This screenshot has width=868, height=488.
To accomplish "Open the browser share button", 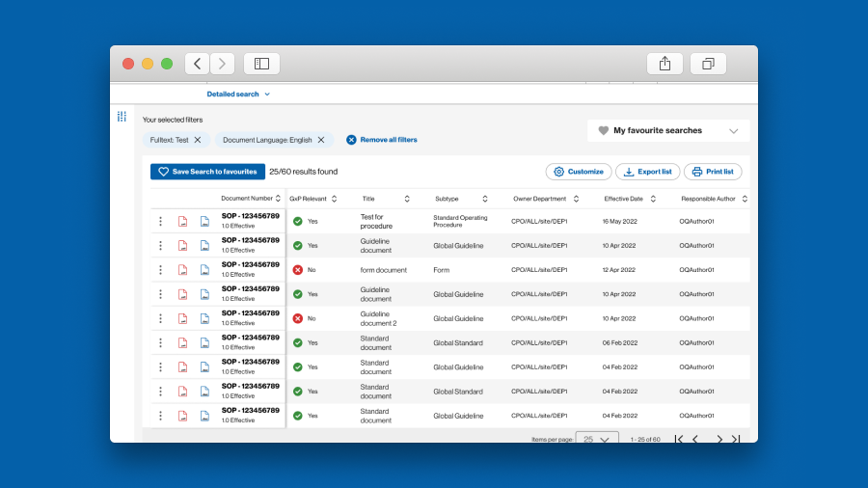I will (x=665, y=64).
